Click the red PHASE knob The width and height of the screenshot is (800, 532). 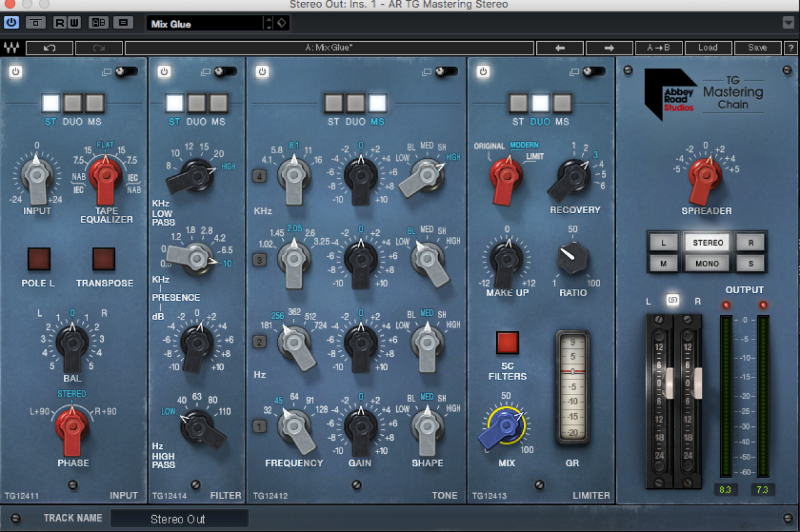(x=72, y=428)
